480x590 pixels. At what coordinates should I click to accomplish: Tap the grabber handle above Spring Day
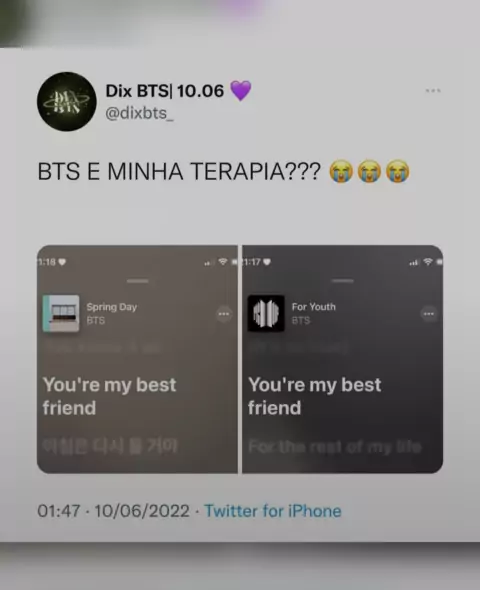(x=138, y=281)
